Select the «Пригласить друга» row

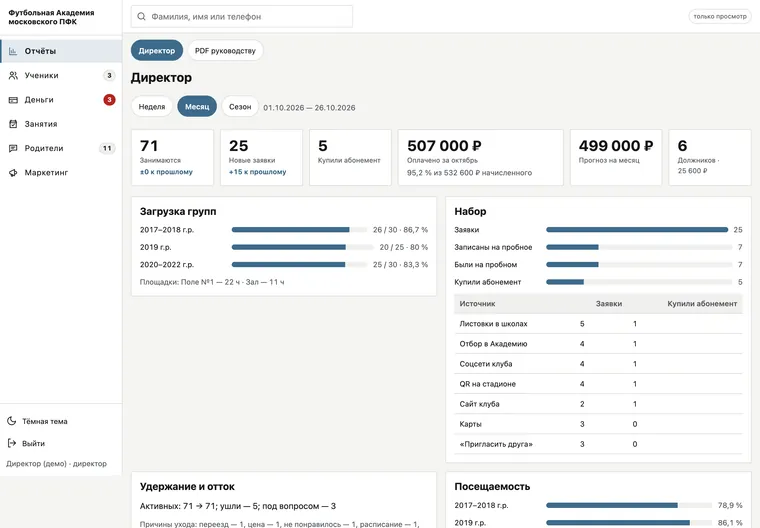pyautogui.click(x=598, y=444)
